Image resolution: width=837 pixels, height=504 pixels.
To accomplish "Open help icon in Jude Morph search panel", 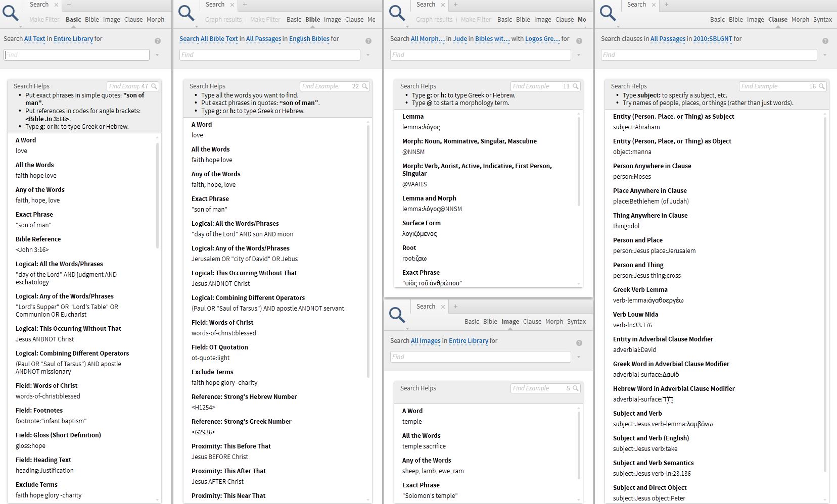I will point(579,41).
